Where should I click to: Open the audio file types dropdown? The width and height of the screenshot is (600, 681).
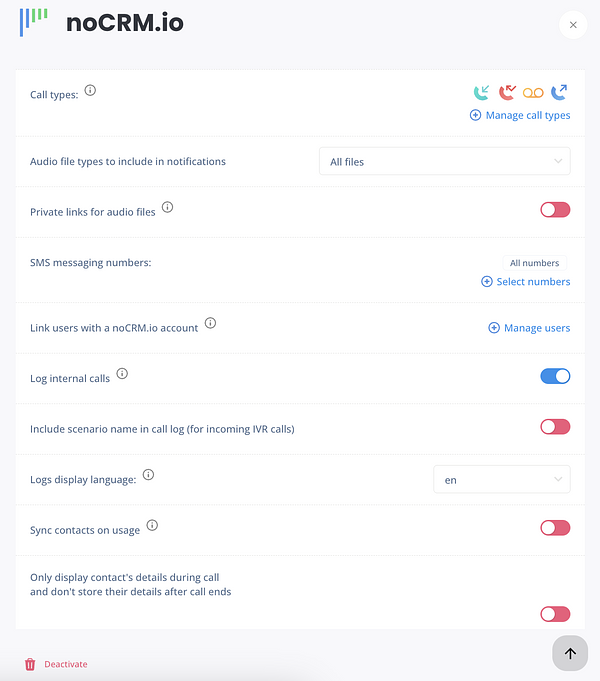click(444, 162)
